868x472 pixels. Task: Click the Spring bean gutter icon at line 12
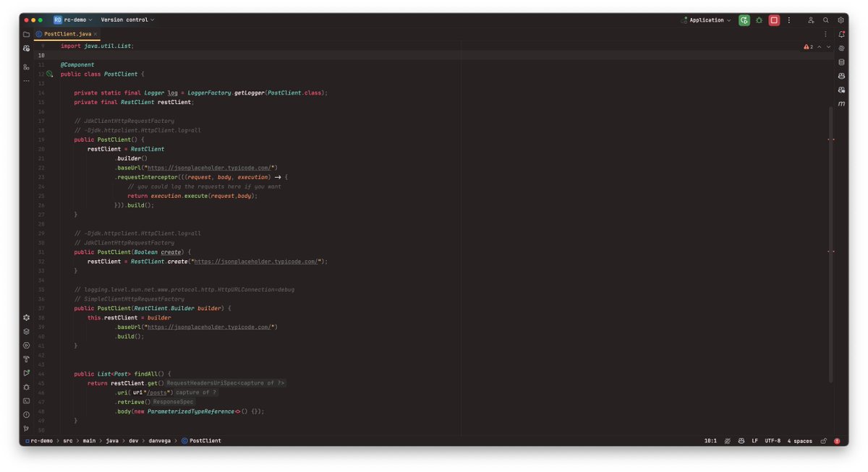50,74
